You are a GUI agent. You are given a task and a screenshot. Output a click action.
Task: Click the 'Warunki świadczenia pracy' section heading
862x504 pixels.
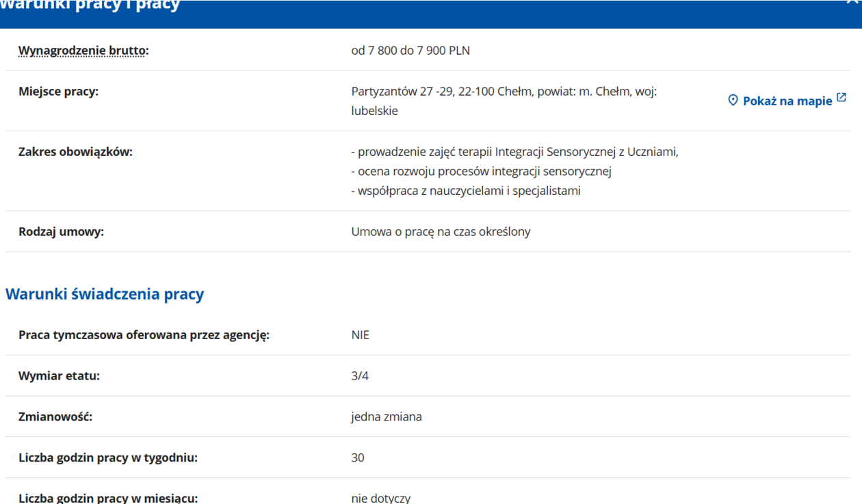[x=105, y=294]
